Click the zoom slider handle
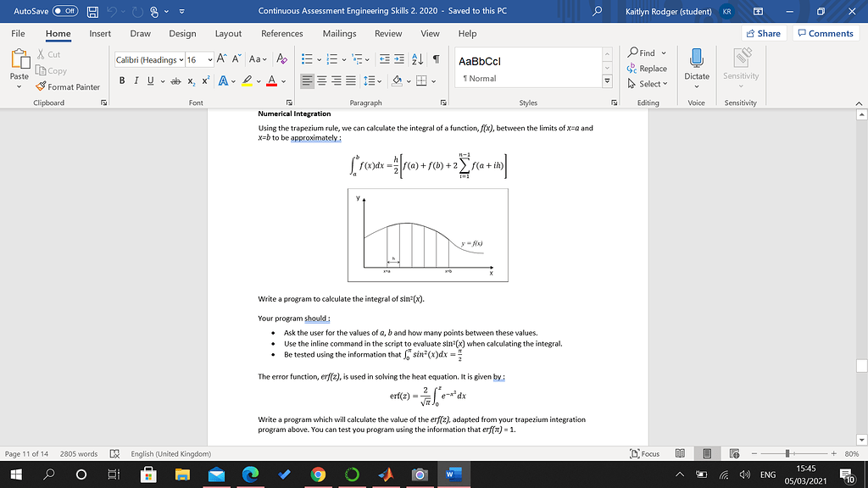Viewport: 868px width, 488px height. (x=787, y=454)
